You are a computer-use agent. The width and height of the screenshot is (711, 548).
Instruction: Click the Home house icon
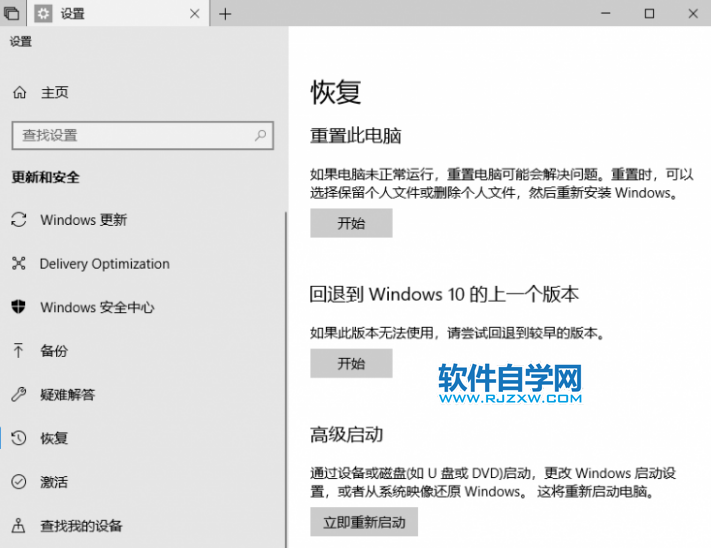(x=19, y=92)
